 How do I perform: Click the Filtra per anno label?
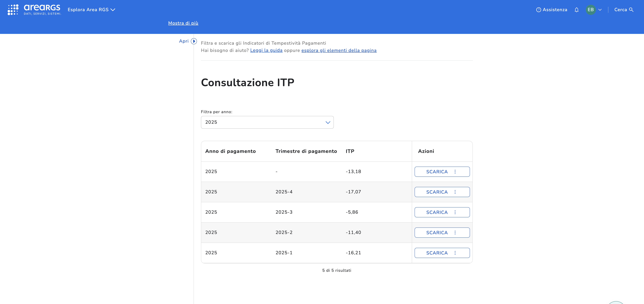tap(216, 112)
